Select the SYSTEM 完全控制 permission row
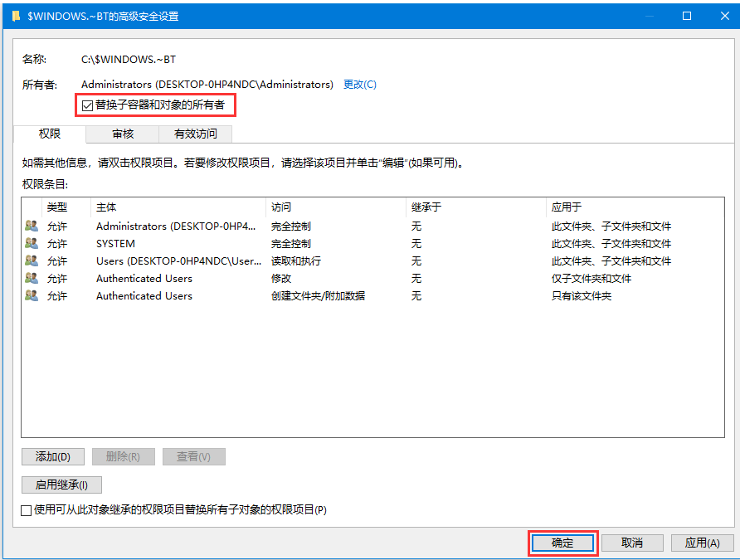 tap(290, 243)
